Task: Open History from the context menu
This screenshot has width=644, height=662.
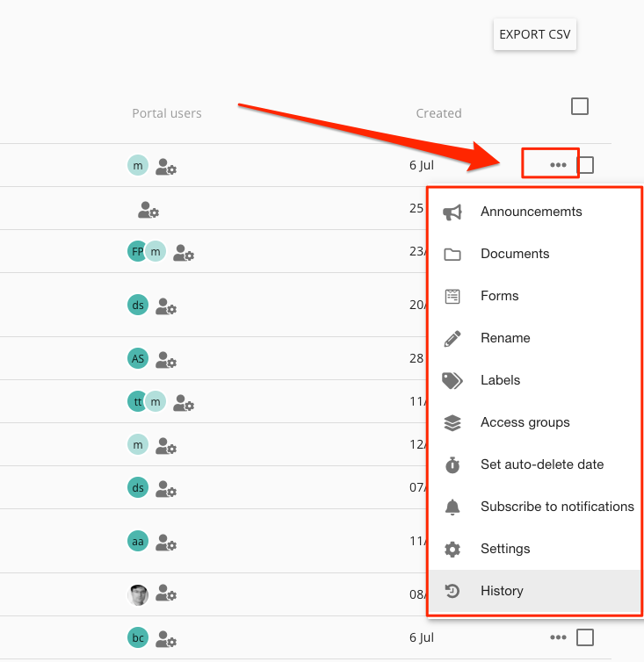Action: pyautogui.click(x=502, y=591)
